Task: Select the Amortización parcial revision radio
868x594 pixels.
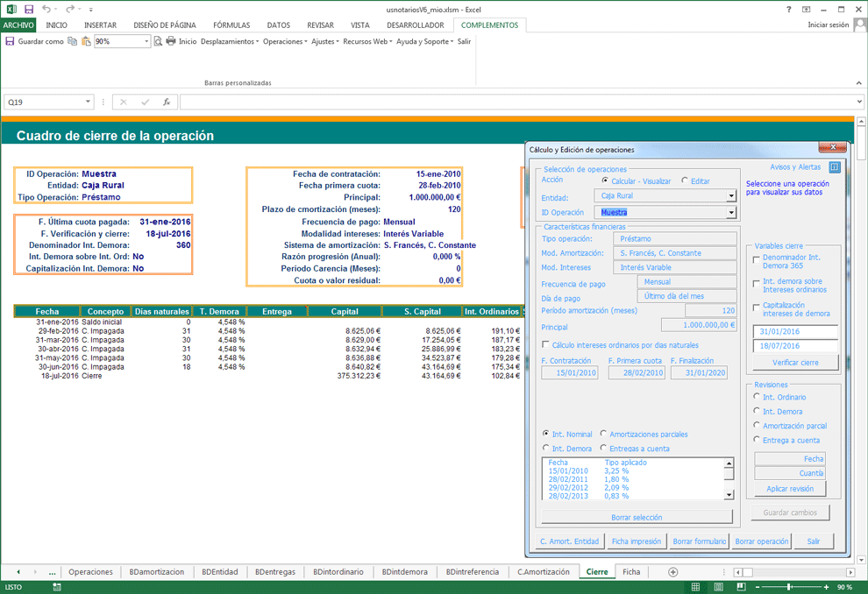Action: (757, 425)
